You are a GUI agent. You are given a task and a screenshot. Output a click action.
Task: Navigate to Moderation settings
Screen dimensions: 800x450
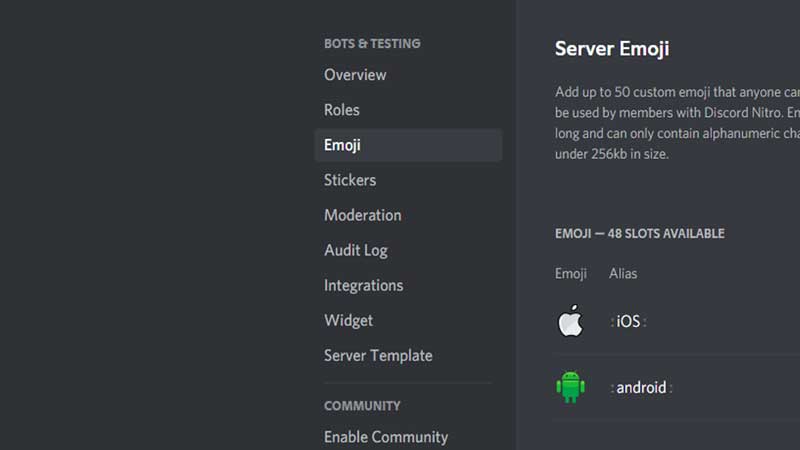362,215
